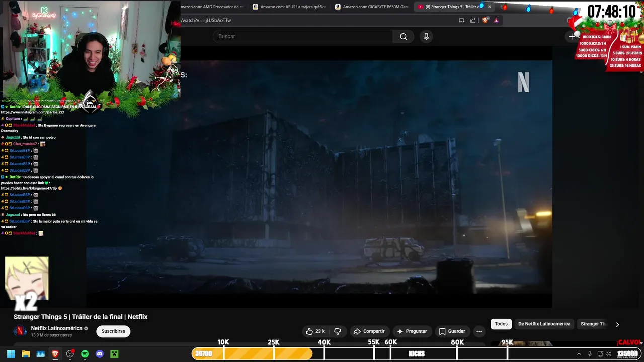Open Minecraft launcher from taskbar

point(114,354)
